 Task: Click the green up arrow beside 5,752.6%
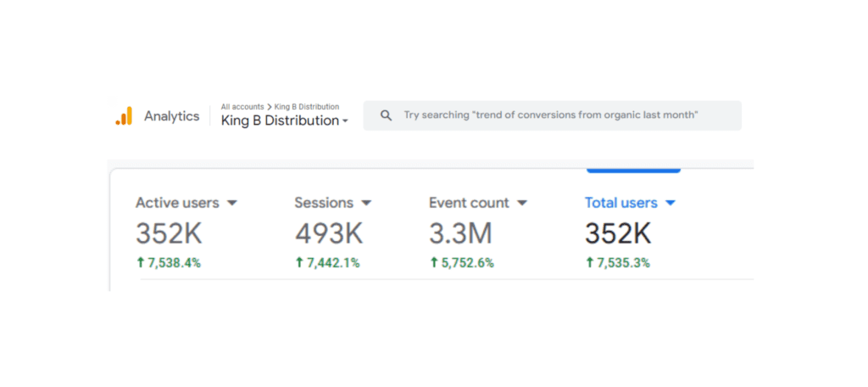click(x=434, y=263)
